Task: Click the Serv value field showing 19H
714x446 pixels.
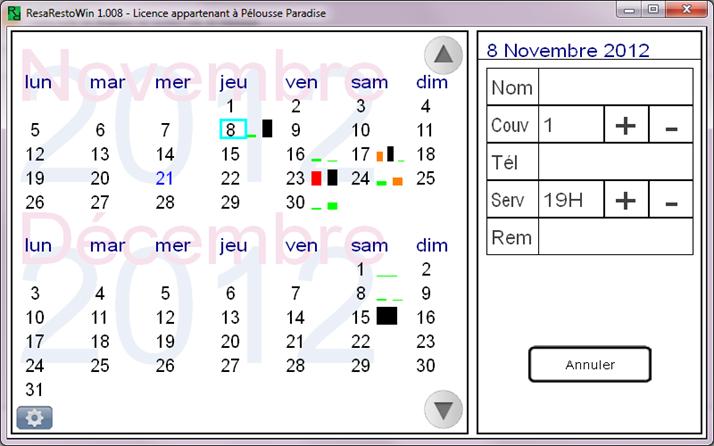Action: [x=571, y=200]
